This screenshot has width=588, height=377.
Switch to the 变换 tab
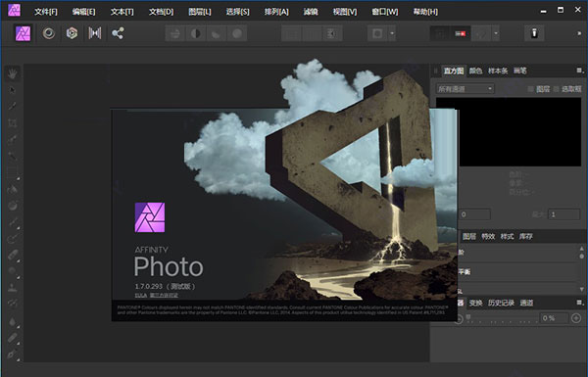pos(475,303)
